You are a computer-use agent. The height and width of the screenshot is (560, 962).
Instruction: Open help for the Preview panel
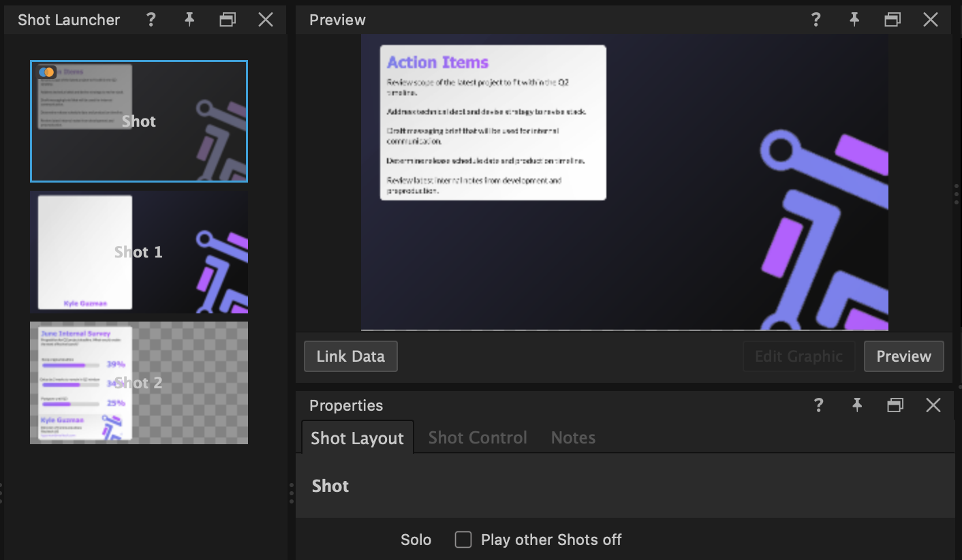pos(816,20)
